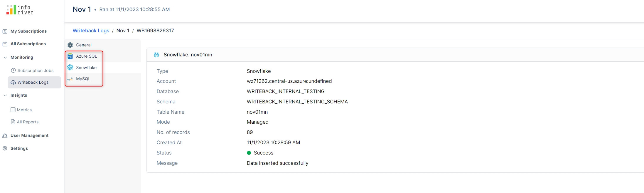Click the My Subscriptions icon
Viewport: 644px width, 193px height.
point(5,31)
